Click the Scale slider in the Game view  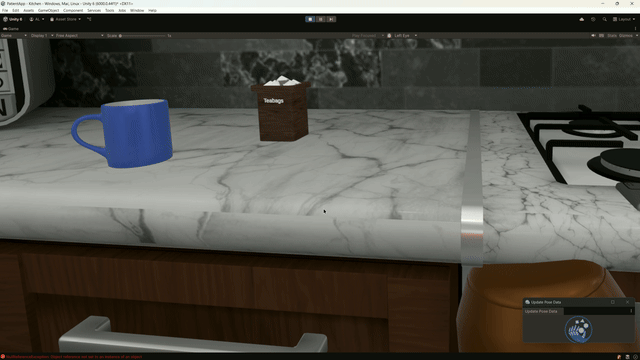pyautogui.click(x=143, y=36)
